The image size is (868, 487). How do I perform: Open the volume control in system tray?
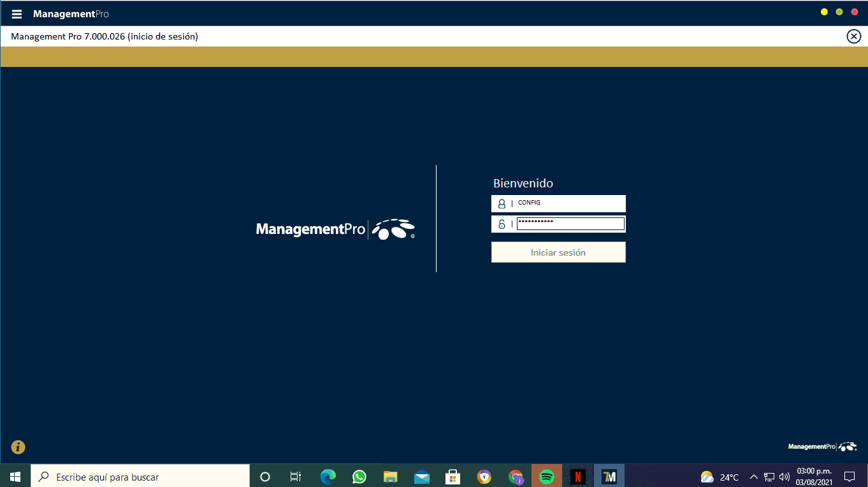784,476
